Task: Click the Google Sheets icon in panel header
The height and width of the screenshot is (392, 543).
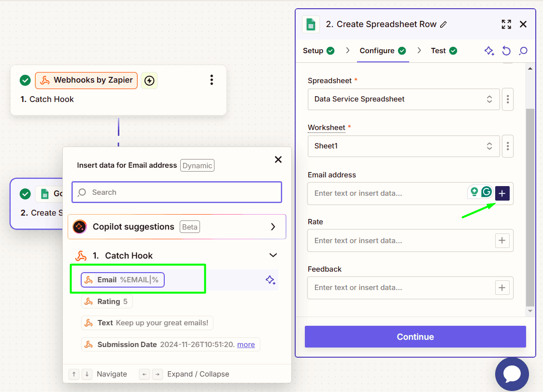Action: pyautogui.click(x=311, y=25)
